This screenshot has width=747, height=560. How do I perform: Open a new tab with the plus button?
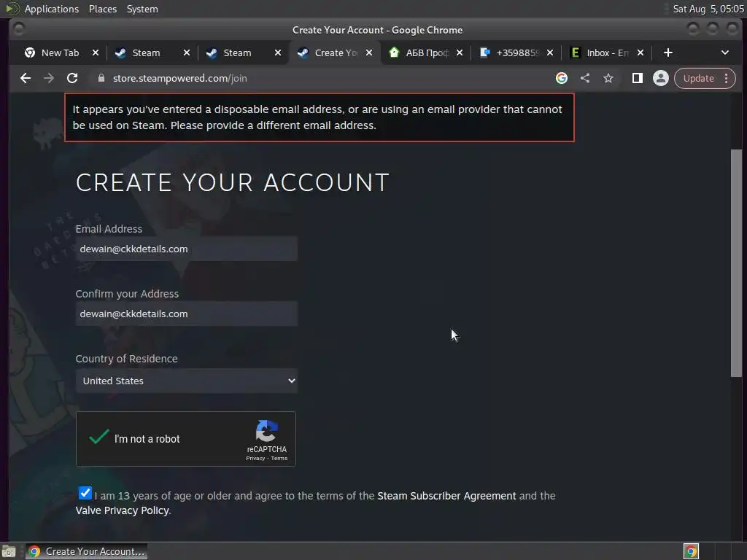(668, 52)
